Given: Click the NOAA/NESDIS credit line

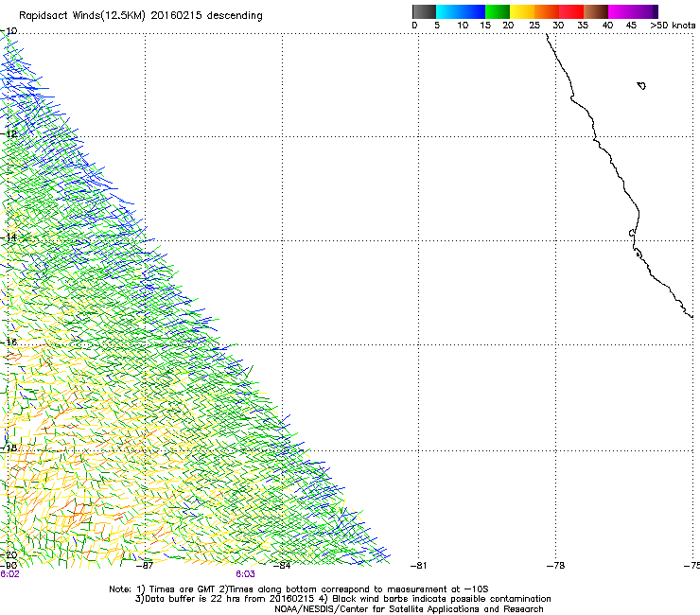Looking at the screenshot, I should click(x=409, y=609).
